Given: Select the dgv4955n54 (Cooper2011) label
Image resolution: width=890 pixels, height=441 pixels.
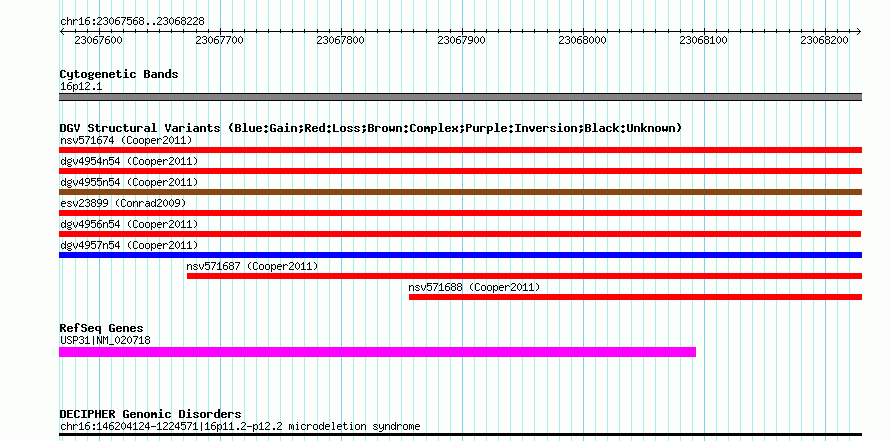Looking at the screenshot, I should (x=129, y=182).
